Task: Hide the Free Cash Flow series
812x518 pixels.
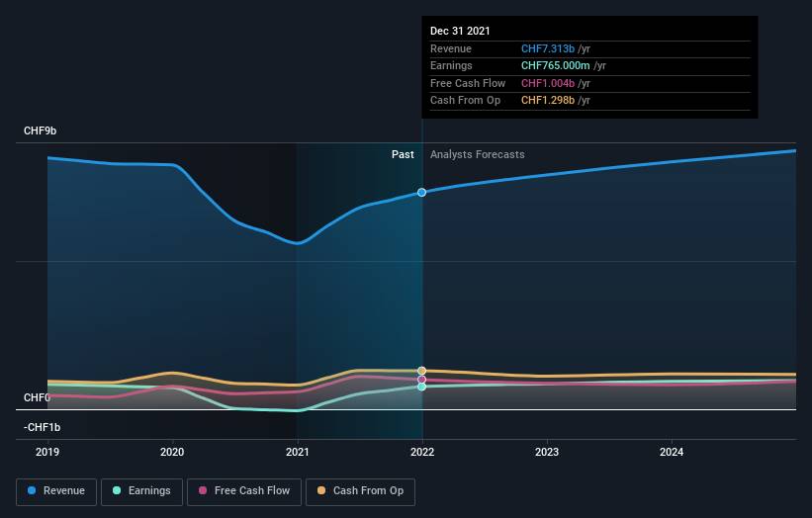Action: (x=243, y=491)
